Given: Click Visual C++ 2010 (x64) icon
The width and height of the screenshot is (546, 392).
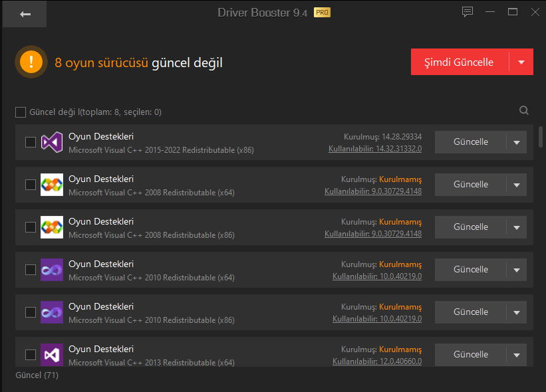Looking at the screenshot, I should point(51,270).
